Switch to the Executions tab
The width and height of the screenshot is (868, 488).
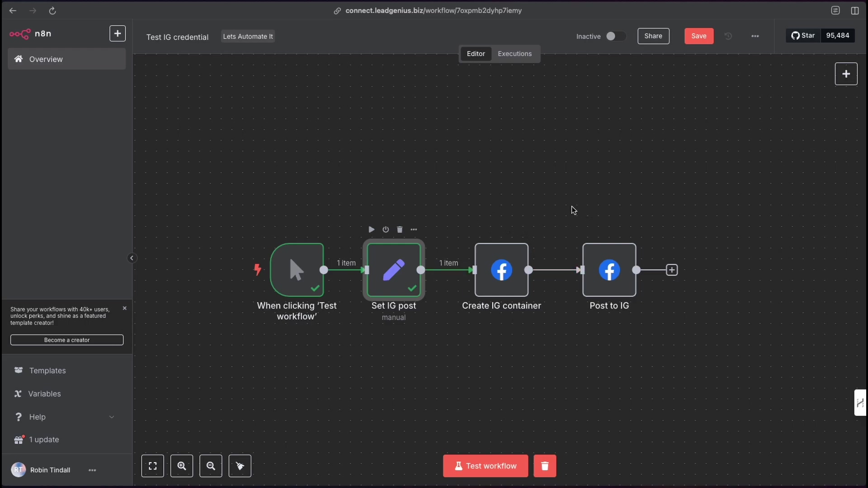click(514, 54)
